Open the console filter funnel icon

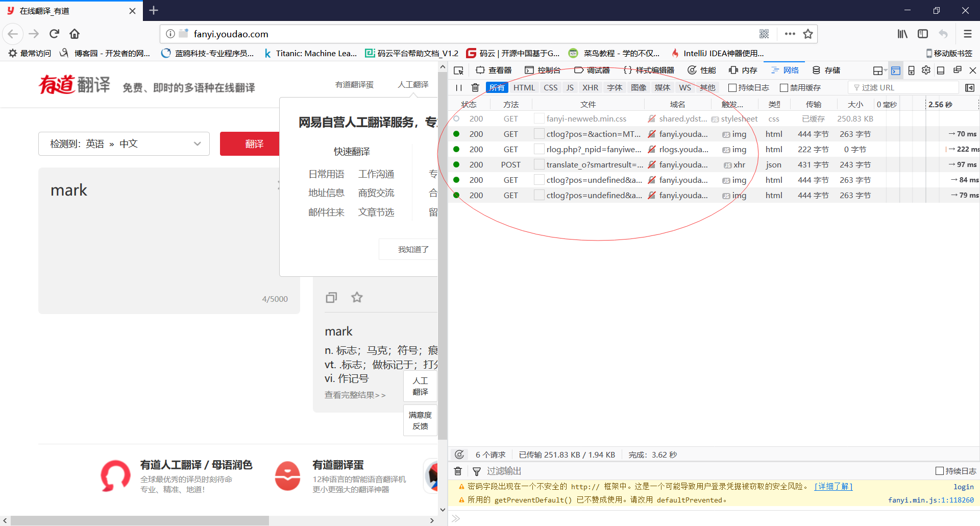(477, 471)
